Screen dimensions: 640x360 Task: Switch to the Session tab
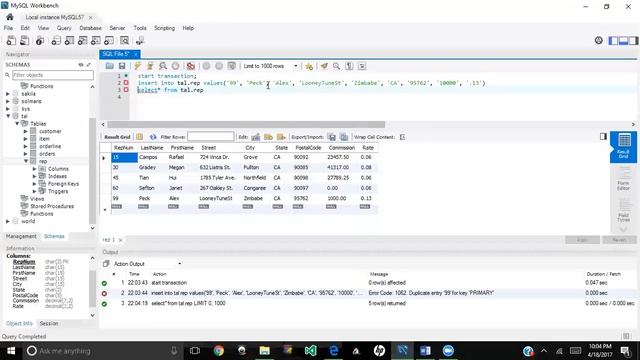click(x=49, y=323)
